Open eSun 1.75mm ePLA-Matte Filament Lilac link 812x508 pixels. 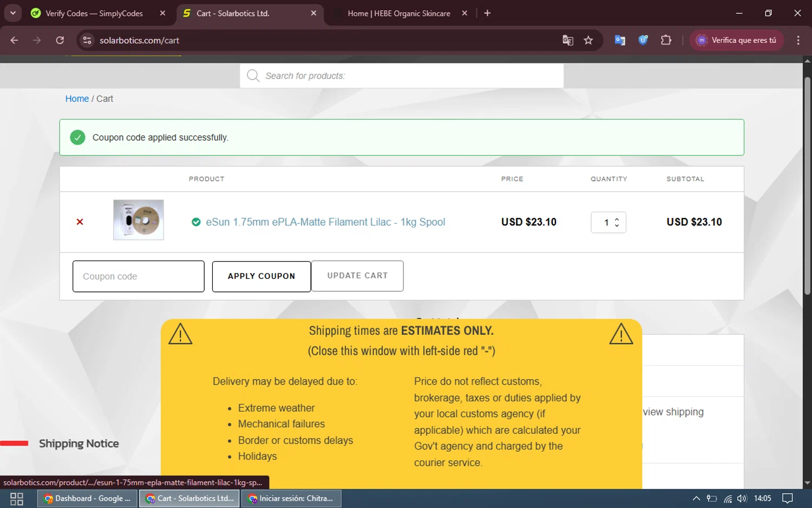pyautogui.click(x=325, y=222)
